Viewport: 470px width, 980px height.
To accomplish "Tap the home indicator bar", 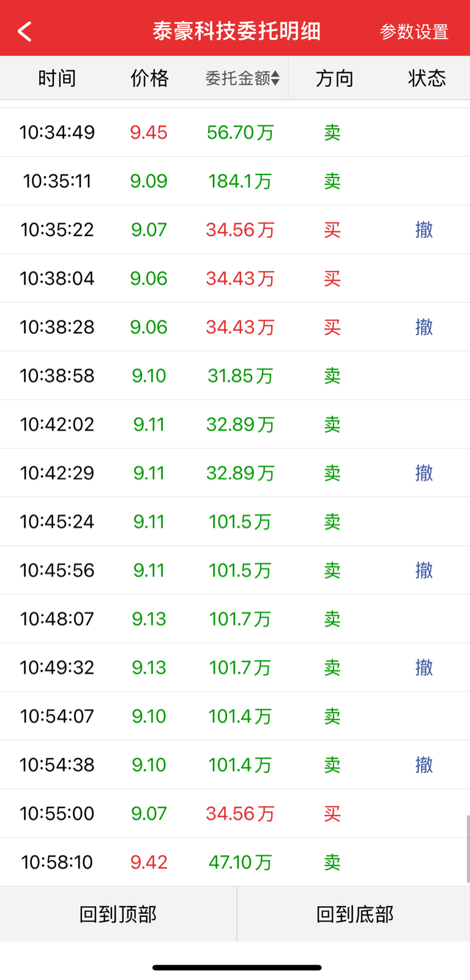I will pyautogui.click(x=236, y=968).
